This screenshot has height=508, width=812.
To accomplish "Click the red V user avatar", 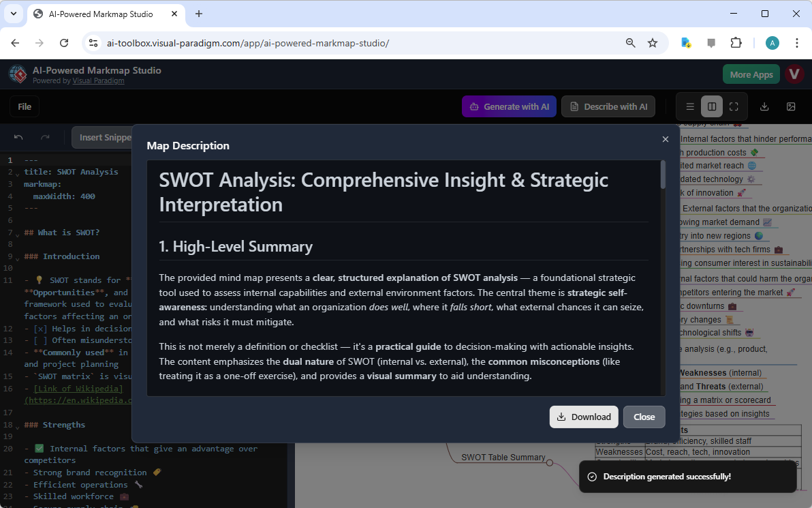I will pyautogui.click(x=794, y=74).
